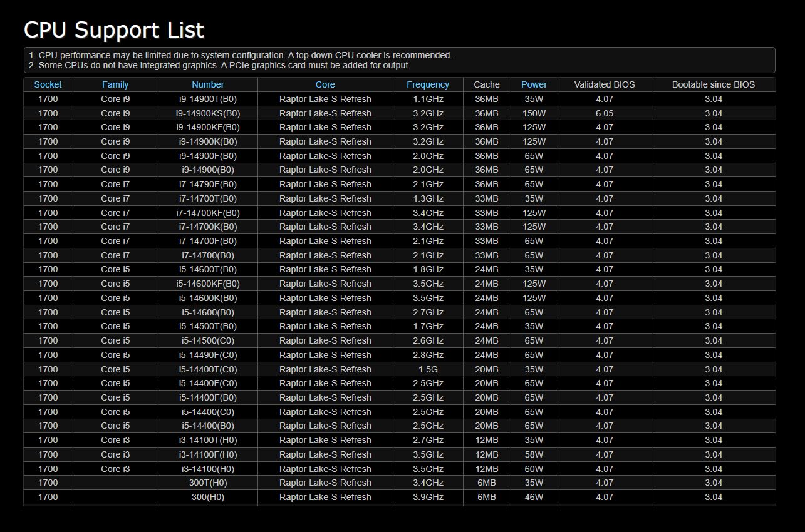Sort table by the Socket column header
The image size is (805, 532).
coord(48,84)
